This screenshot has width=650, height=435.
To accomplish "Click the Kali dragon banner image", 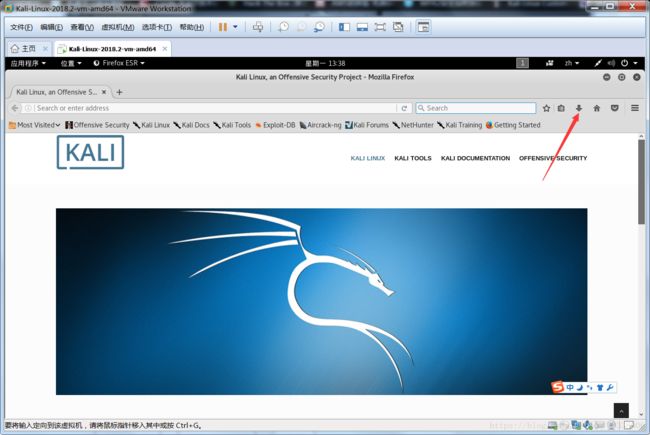I will tap(321, 301).
